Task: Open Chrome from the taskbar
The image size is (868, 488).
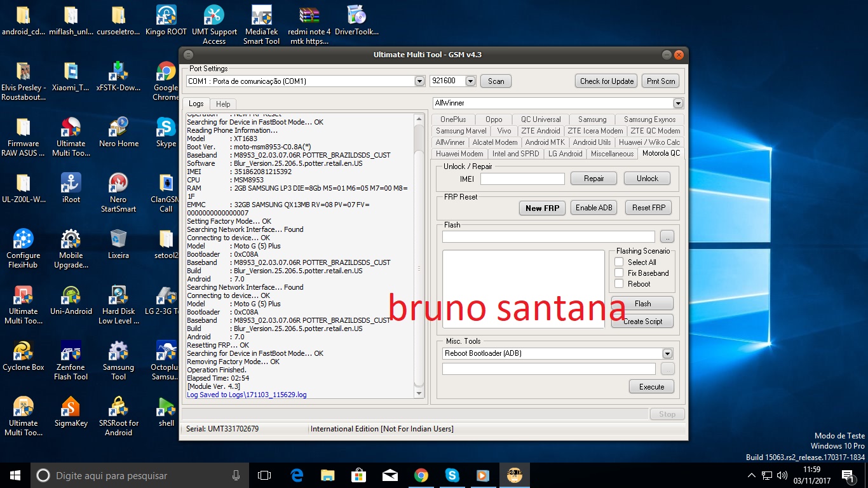Action: click(421, 475)
